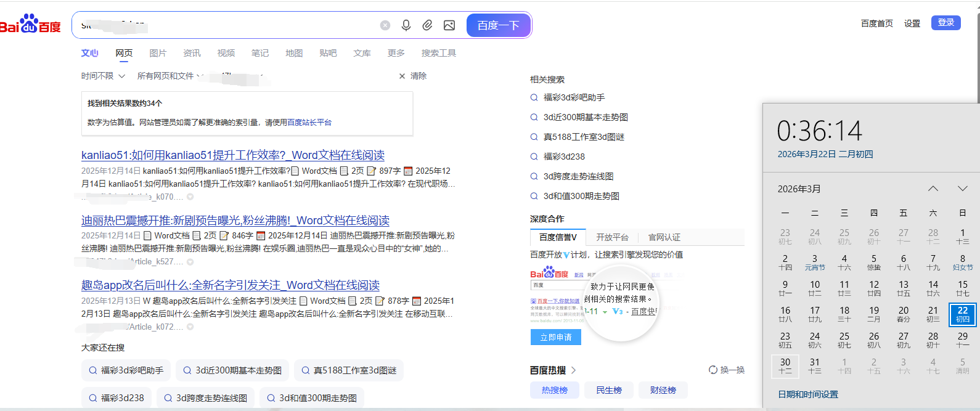The height and width of the screenshot is (411, 980).
Task: Click the 3d近300期基本走势图 suggestion chip
Action: coord(232,370)
